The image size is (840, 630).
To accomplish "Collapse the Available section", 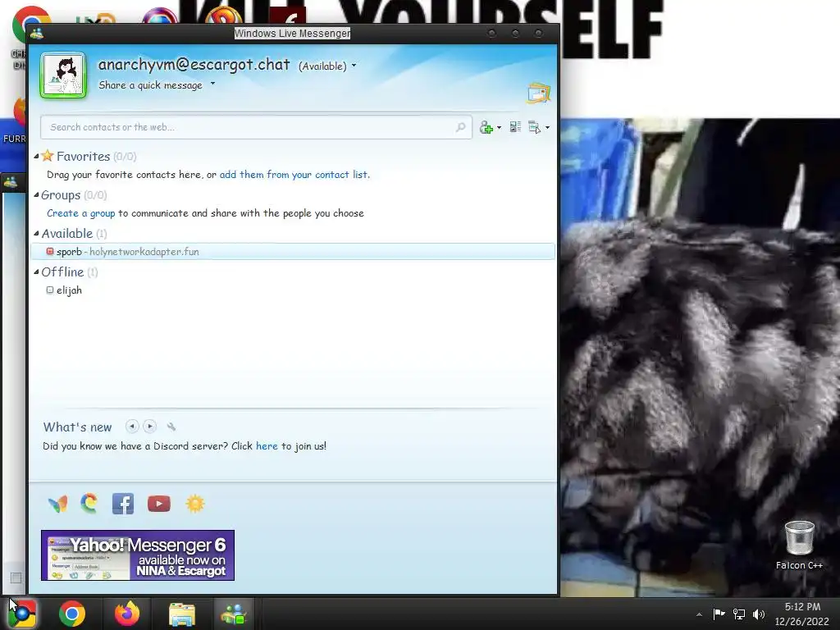I will pos(36,234).
